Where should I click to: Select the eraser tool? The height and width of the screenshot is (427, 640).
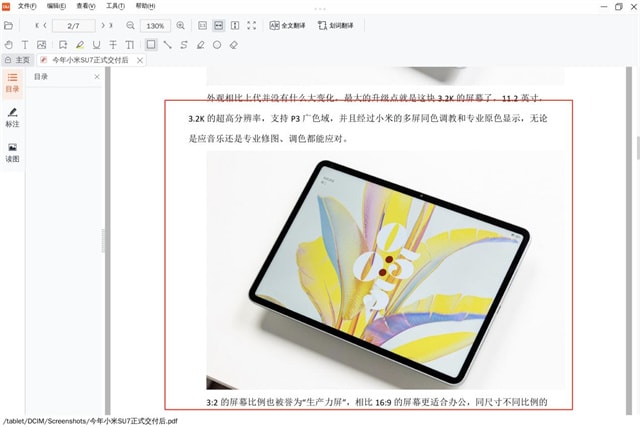[233, 45]
